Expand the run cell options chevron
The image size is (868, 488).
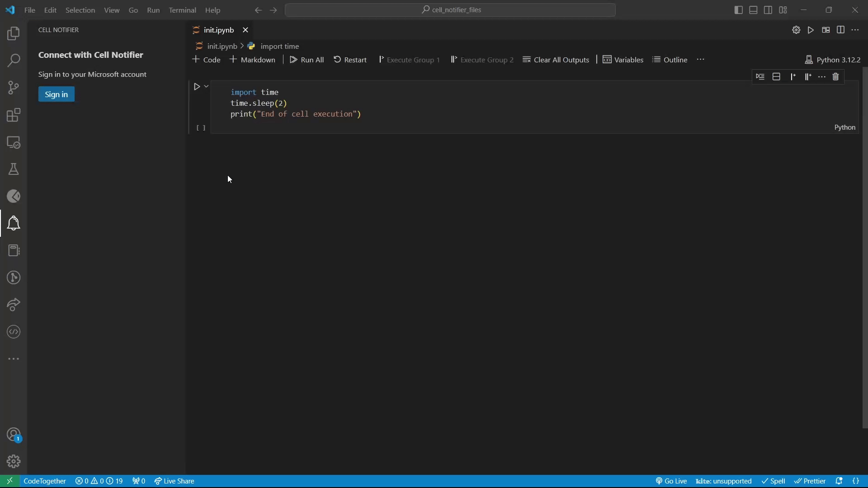(206, 86)
